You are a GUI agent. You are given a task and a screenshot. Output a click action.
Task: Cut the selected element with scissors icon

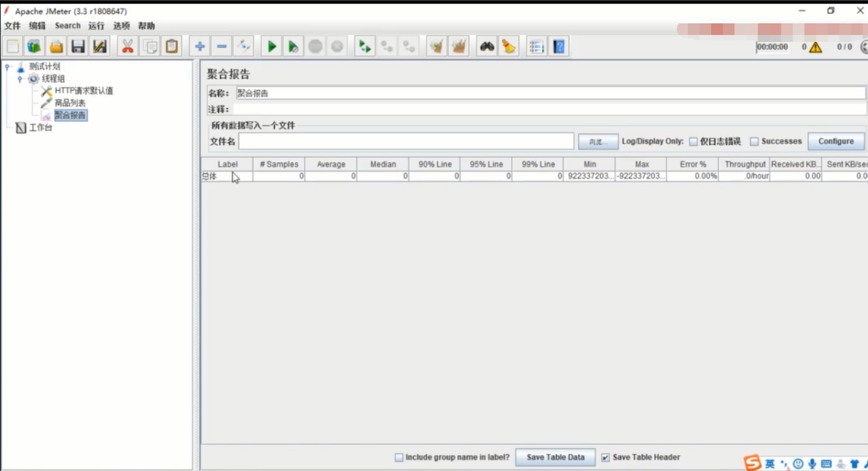pyautogui.click(x=128, y=47)
